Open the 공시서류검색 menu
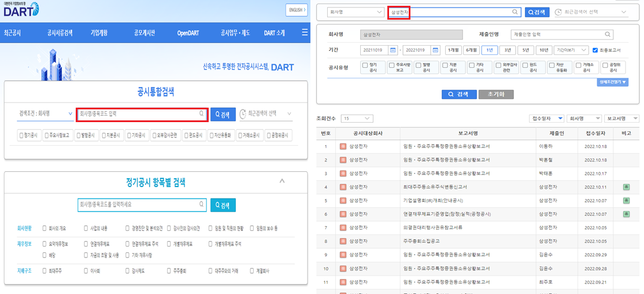The height and width of the screenshot is (294, 644). pos(60,33)
